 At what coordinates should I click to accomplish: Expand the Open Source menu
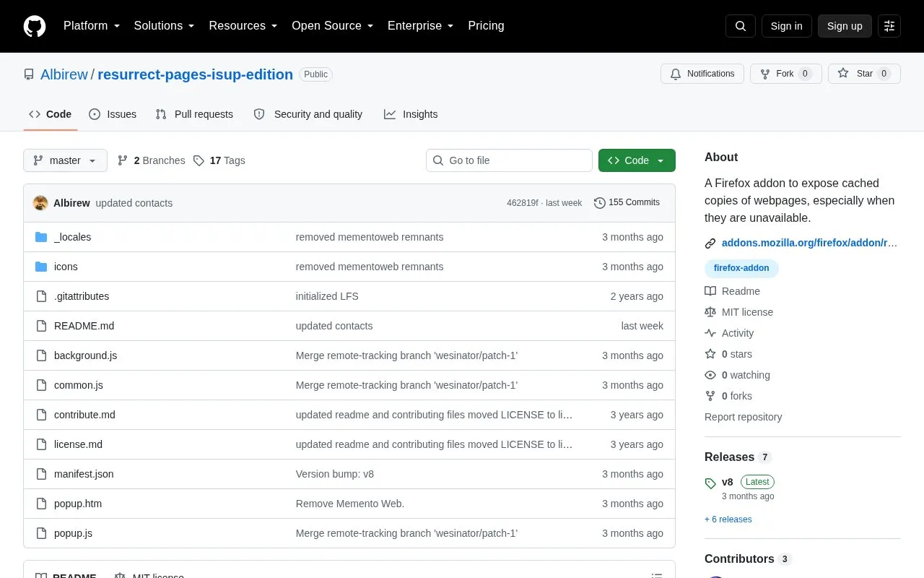coord(333,26)
